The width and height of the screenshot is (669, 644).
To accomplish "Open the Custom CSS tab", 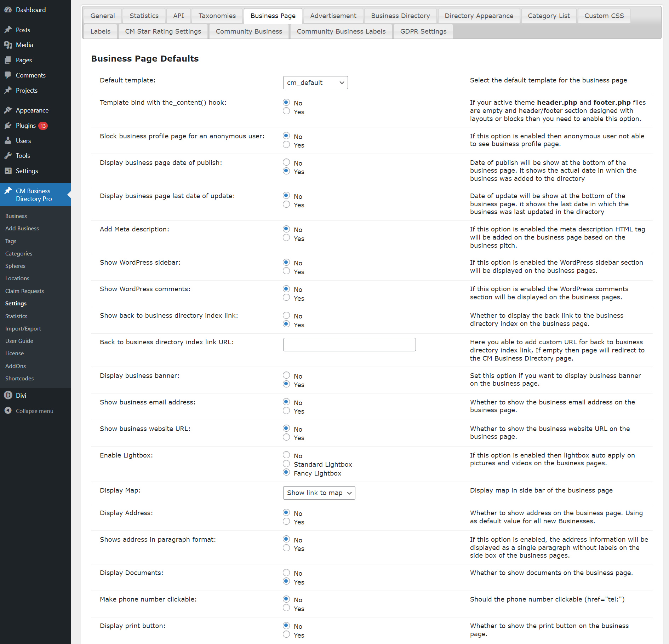I will pos(604,16).
